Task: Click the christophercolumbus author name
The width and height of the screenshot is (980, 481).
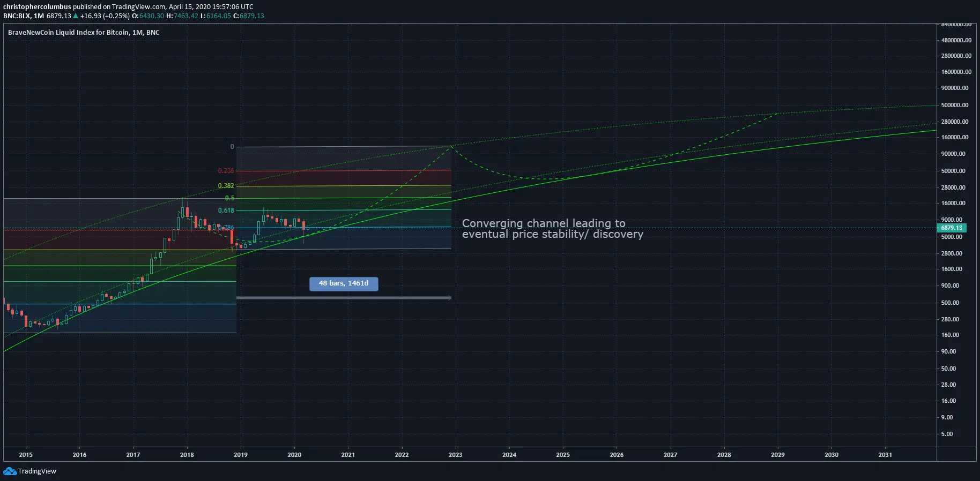Action: point(37,7)
